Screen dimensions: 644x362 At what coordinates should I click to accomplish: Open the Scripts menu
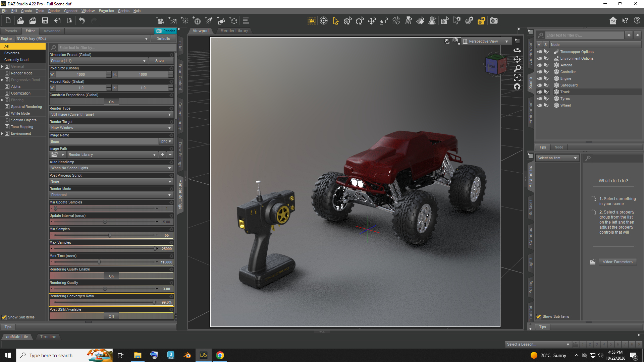123,11
